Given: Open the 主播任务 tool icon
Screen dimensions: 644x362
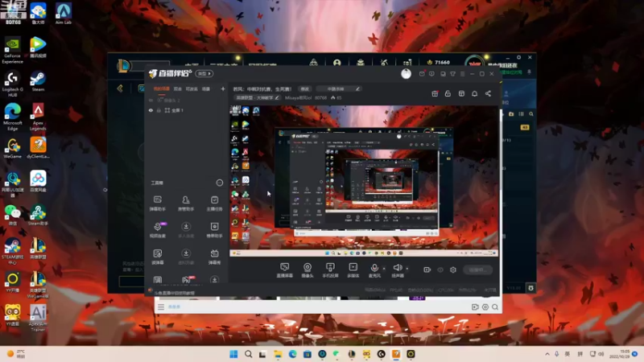Looking at the screenshot, I should tap(214, 204).
